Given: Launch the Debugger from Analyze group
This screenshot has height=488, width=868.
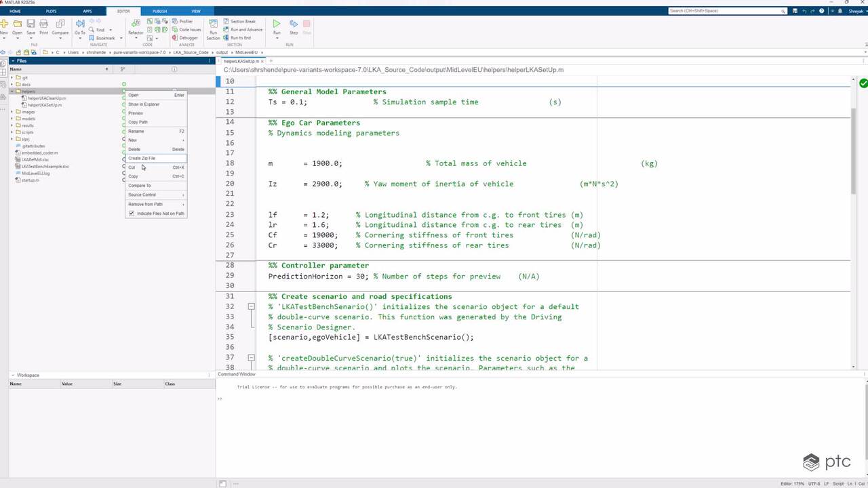Looking at the screenshot, I should (x=184, y=38).
